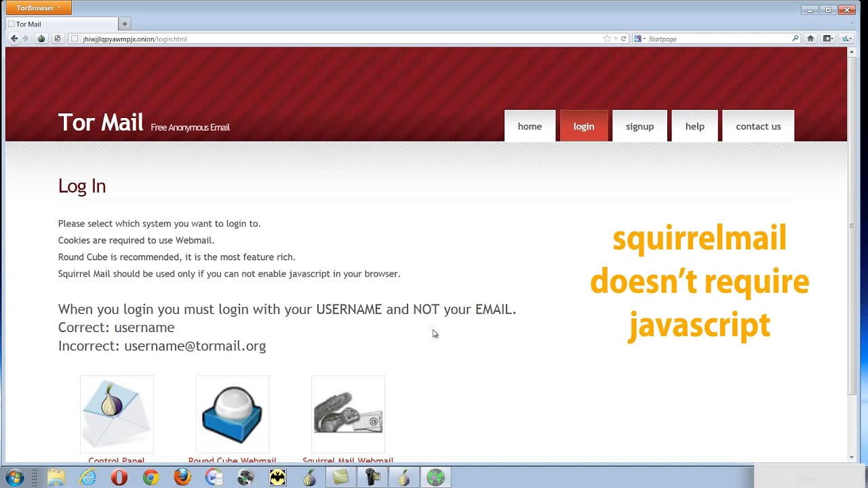The image size is (868, 488).
Task: Click the green globe icon on taskbar
Action: click(435, 478)
